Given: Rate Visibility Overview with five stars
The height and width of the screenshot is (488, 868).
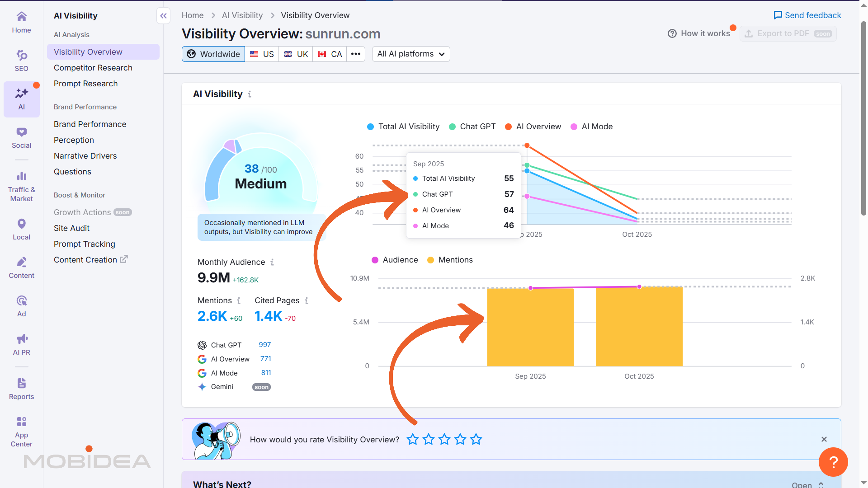Looking at the screenshot, I should tap(476, 439).
